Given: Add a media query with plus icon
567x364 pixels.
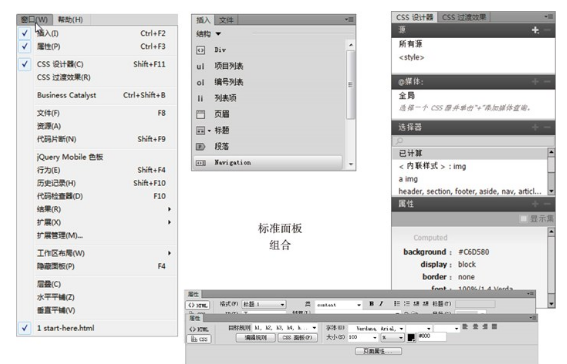Looking at the screenshot, I should click(535, 82).
